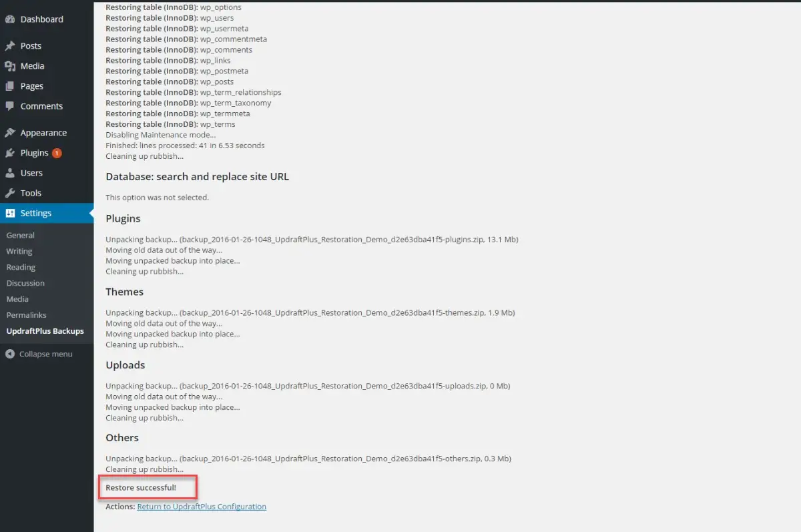Click the Media library icon
The height and width of the screenshot is (532, 801).
(10, 66)
